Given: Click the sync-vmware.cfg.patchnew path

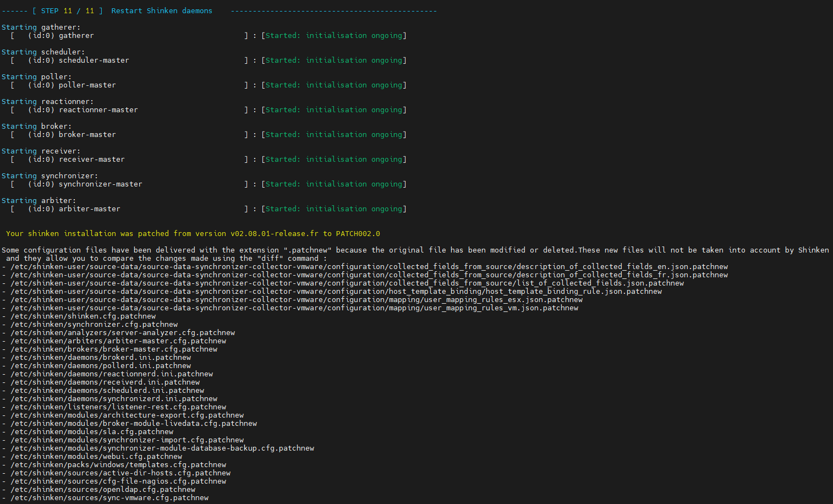Looking at the screenshot, I should (109, 498).
